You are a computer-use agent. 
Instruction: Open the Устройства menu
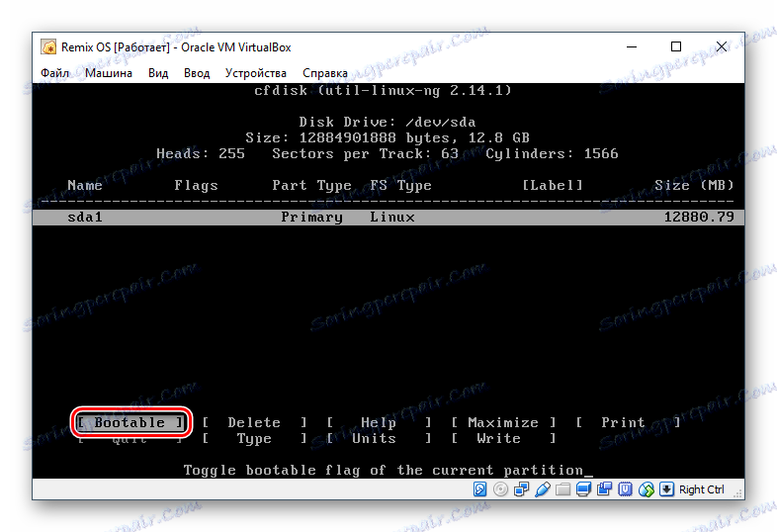pyautogui.click(x=256, y=73)
